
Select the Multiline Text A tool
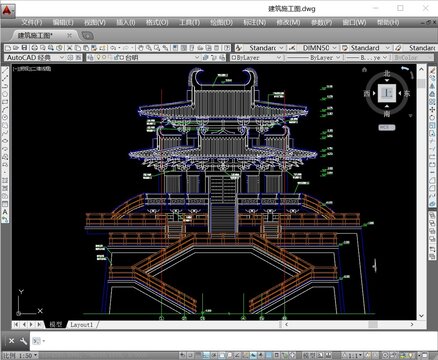[x=5, y=212]
